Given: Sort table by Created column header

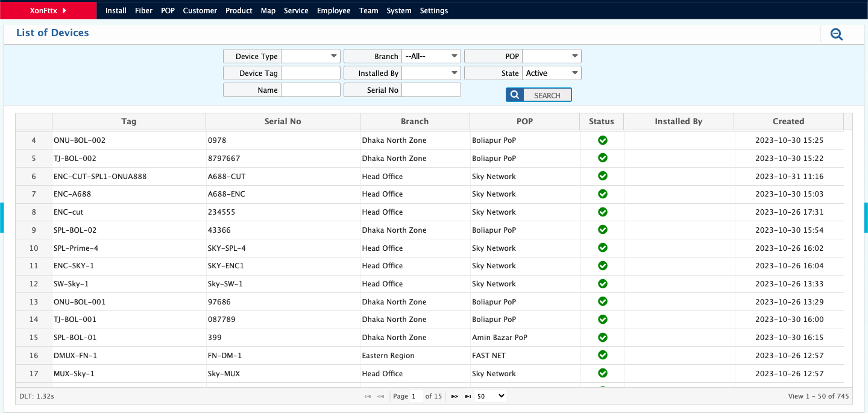Looking at the screenshot, I should [788, 121].
